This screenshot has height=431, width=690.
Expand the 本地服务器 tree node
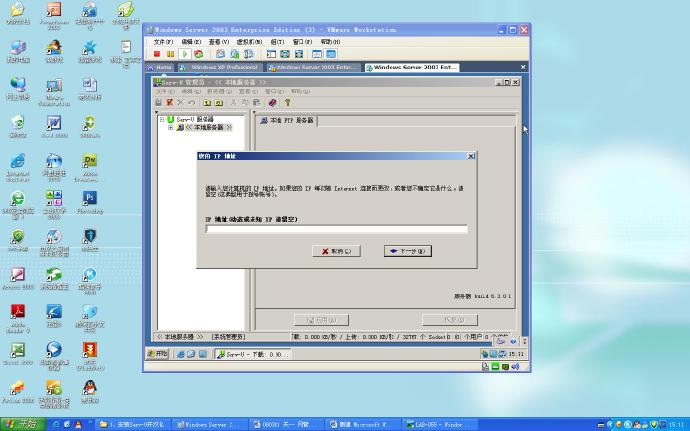point(170,128)
